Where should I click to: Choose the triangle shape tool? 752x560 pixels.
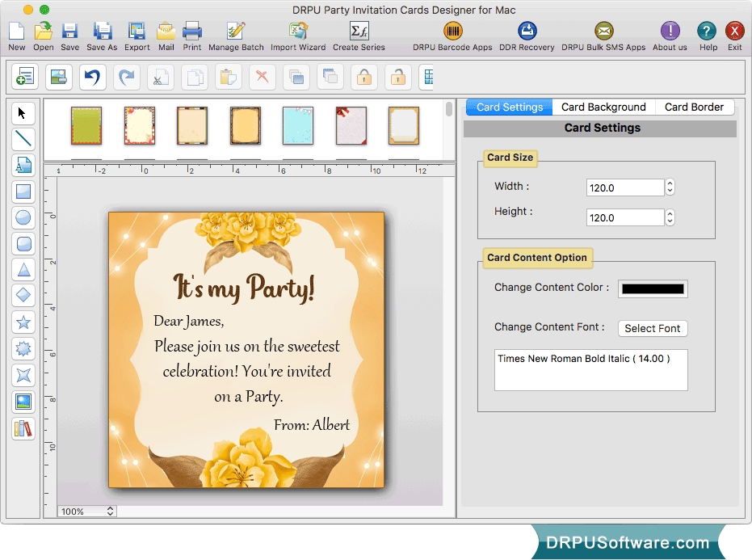click(x=23, y=270)
